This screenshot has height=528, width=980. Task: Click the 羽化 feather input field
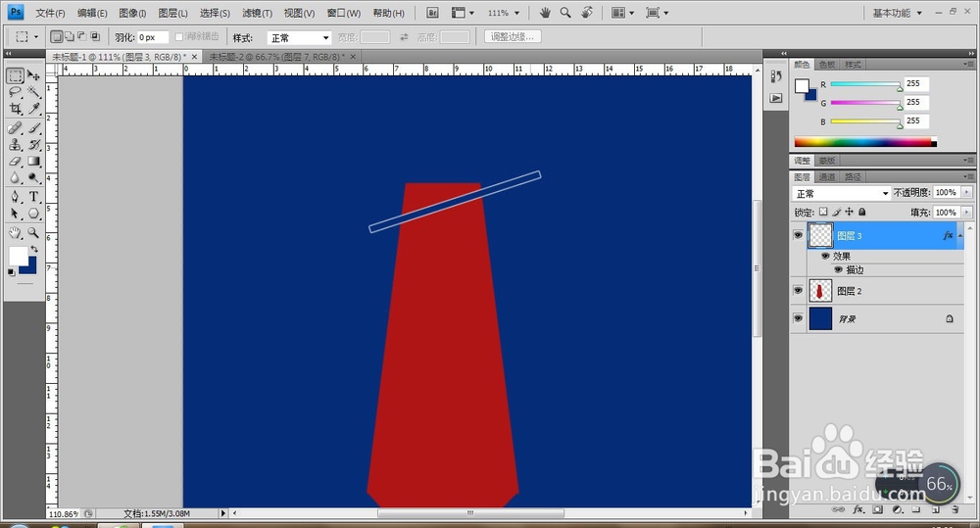153,37
